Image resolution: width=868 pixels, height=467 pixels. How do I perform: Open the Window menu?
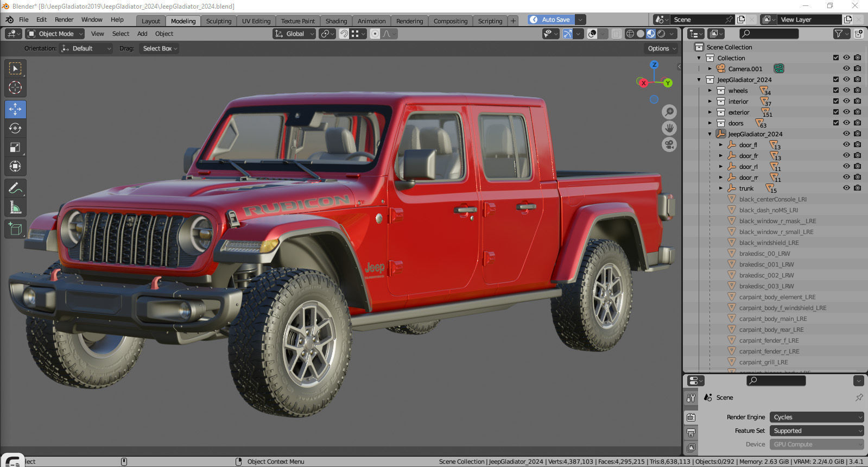click(92, 20)
